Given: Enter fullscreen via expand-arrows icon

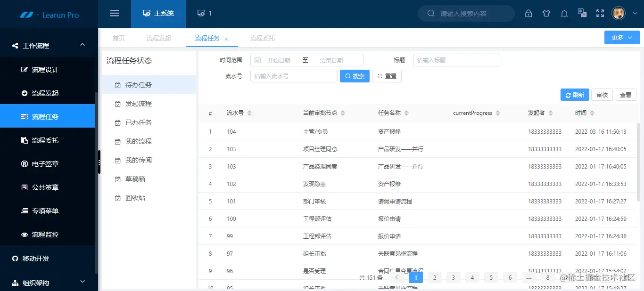Looking at the screenshot, I should coord(600,13).
